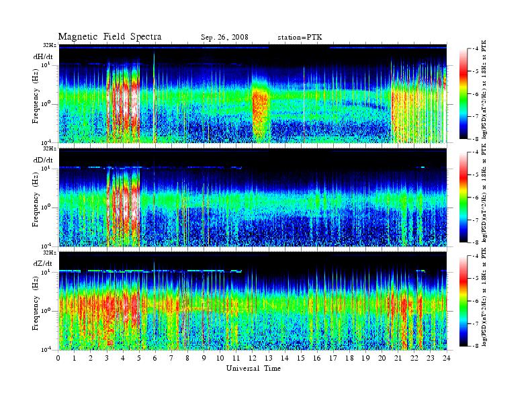The image size is (532, 411).
Task: Click the color scale bar beside the dD/dt panel
Action: point(463,197)
